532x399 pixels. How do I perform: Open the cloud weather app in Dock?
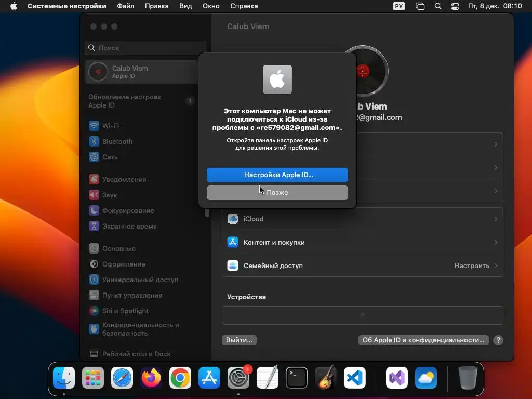(x=426, y=378)
